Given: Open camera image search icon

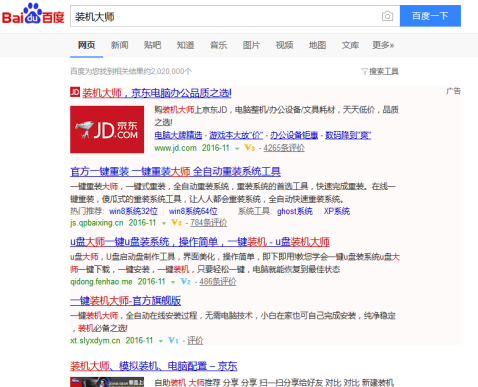Looking at the screenshot, I should (387, 16).
